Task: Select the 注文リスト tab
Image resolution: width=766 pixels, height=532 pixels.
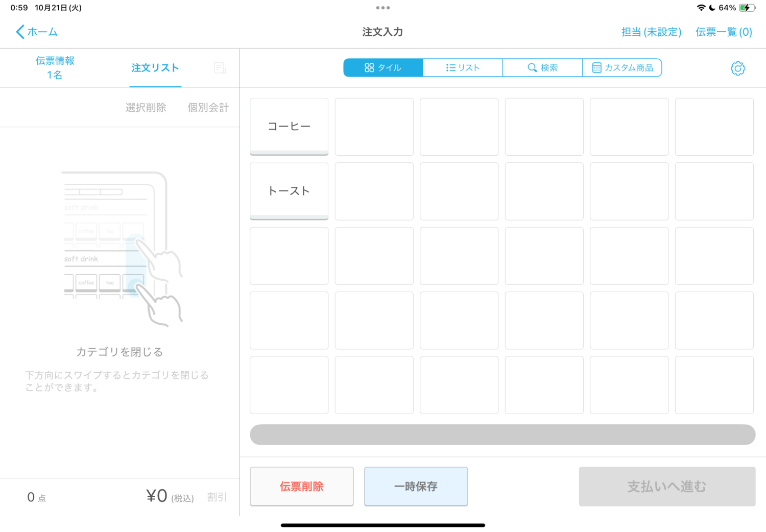Action: point(155,68)
